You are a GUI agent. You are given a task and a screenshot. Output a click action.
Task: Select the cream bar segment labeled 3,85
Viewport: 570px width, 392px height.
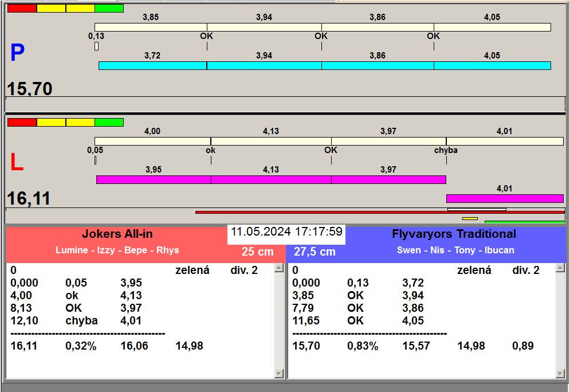(x=151, y=28)
